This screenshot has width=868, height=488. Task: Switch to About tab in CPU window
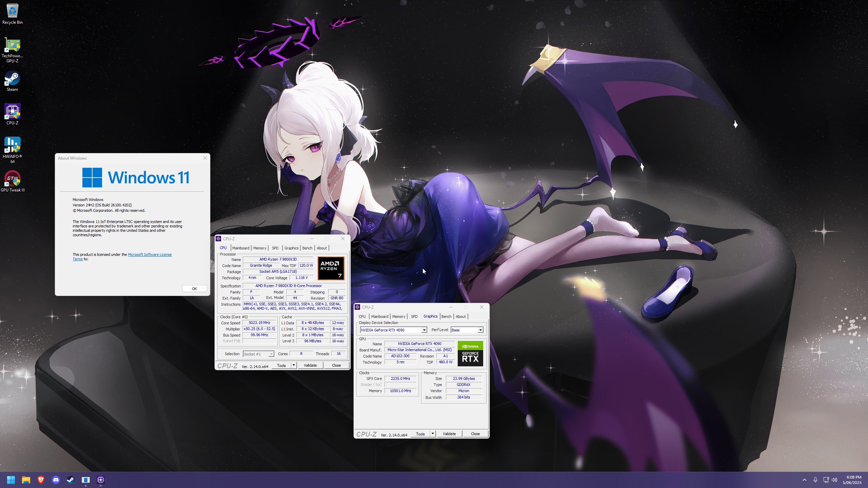[322, 248]
